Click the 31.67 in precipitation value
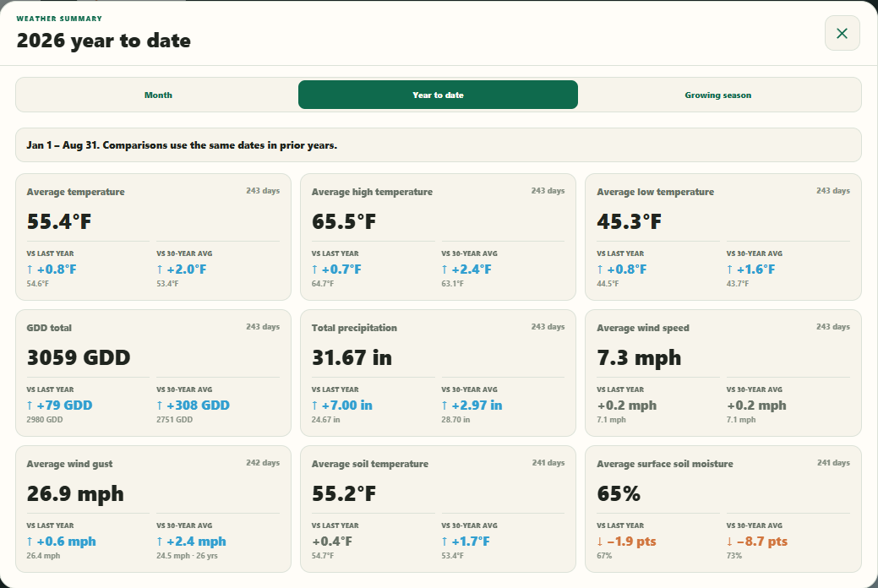Screen dimensions: 878x588 pos(352,358)
